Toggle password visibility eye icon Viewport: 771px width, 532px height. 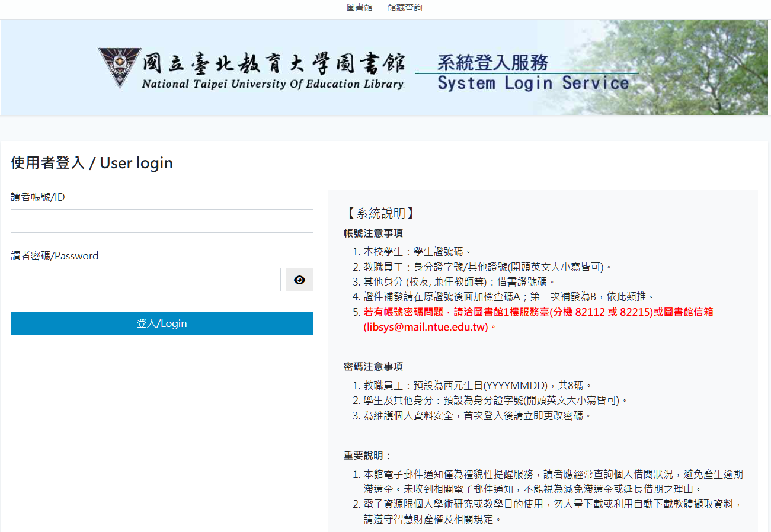tap(299, 280)
